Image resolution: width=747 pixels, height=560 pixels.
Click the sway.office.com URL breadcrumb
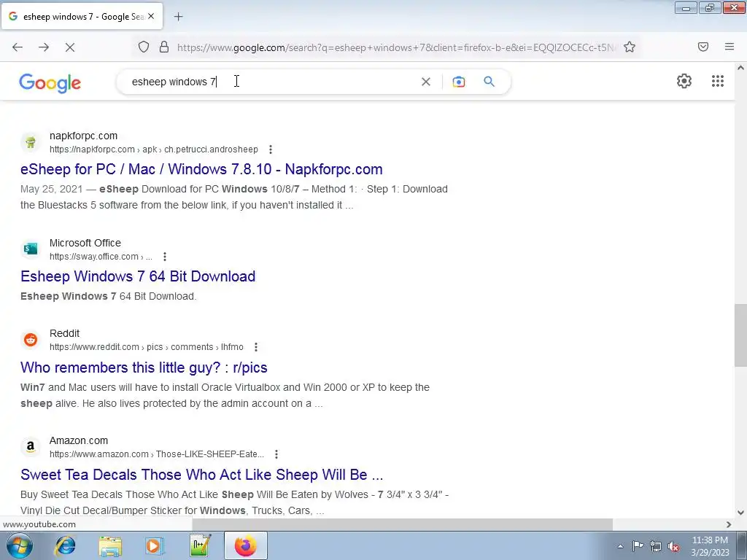tap(101, 257)
